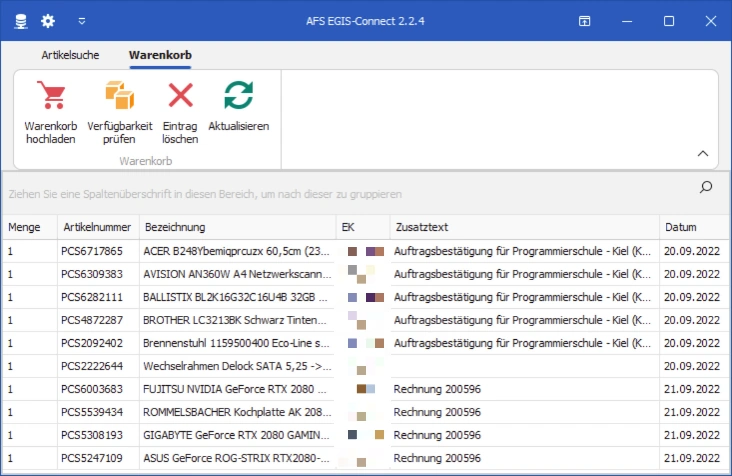Sort by the Menge column header
Screen dimensions: 732x476
[30, 227]
